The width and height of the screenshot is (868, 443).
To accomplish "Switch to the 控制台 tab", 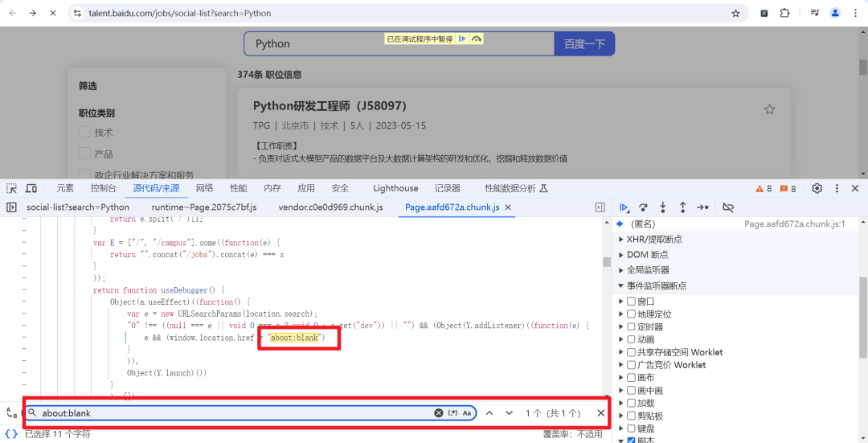I will coord(104,188).
